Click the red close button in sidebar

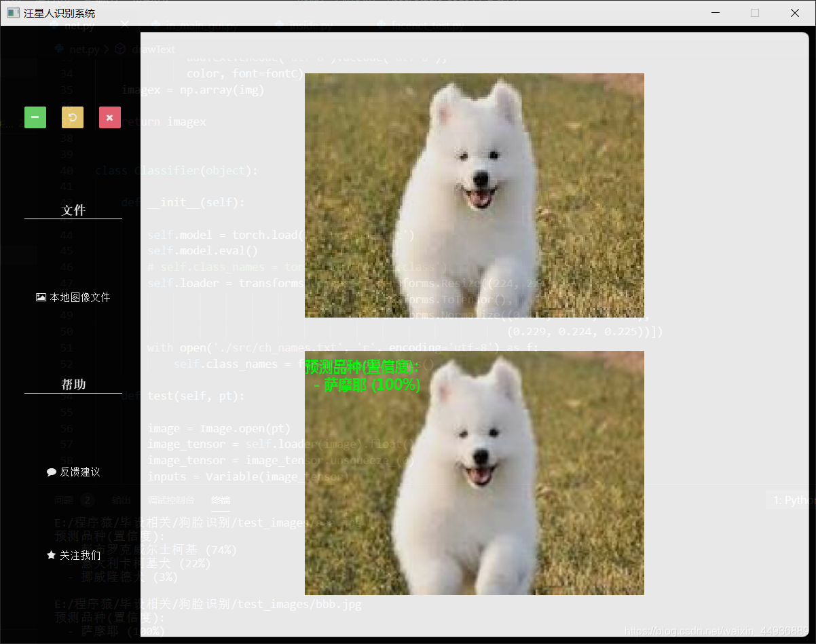[110, 117]
